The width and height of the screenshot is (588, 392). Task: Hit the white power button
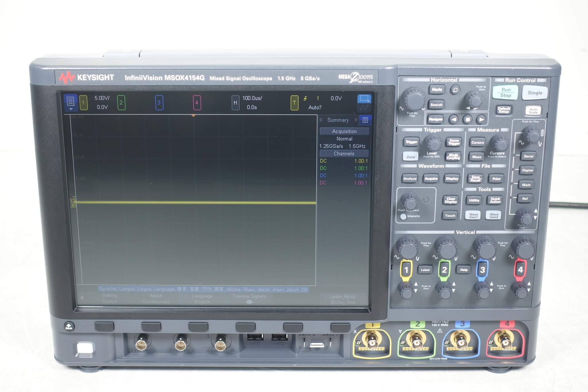[85, 348]
